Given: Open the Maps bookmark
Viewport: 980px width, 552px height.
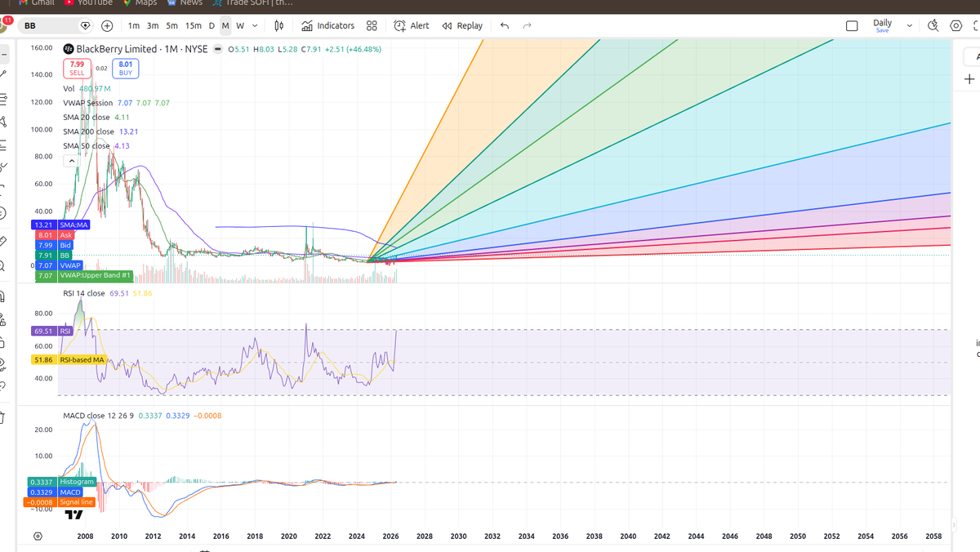Looking at the screenshot, I should click(140, 3).
